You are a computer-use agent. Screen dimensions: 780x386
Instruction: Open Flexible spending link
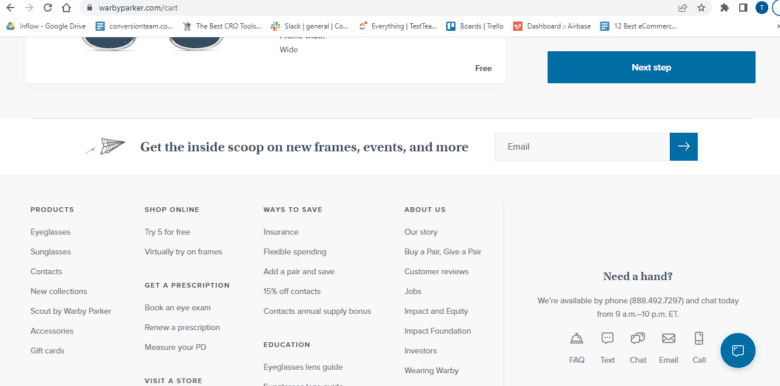pyautogui.click(x=295, y=252)
